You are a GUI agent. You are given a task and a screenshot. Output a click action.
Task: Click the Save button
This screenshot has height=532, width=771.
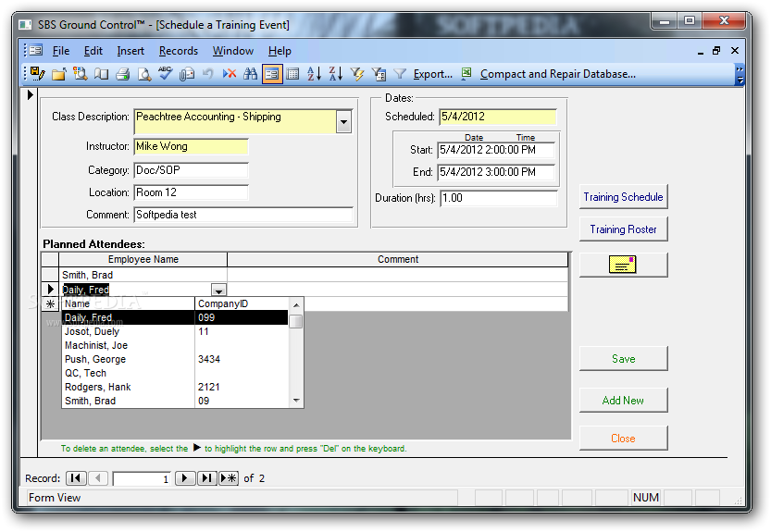tap(623, 359)
